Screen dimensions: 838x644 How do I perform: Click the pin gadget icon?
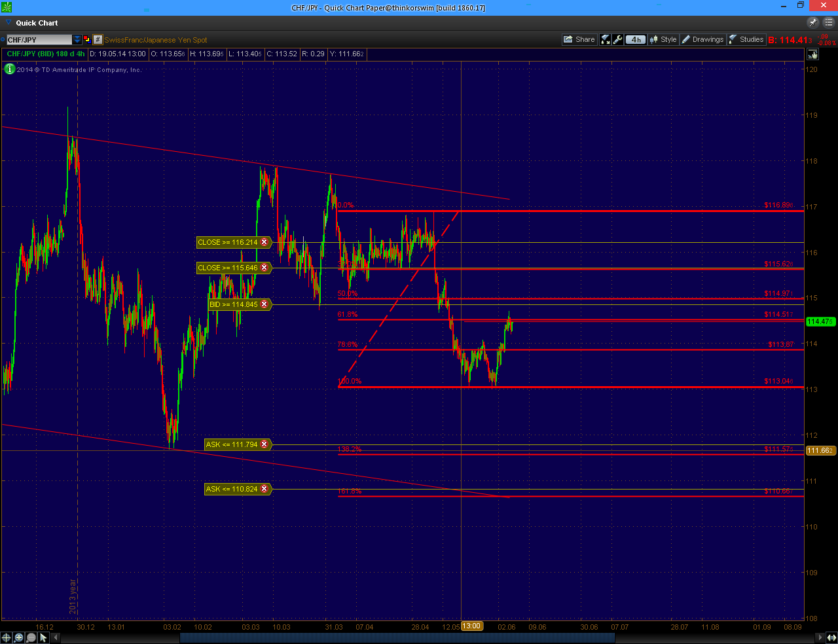pyautogui.click(x=813, y=23)
